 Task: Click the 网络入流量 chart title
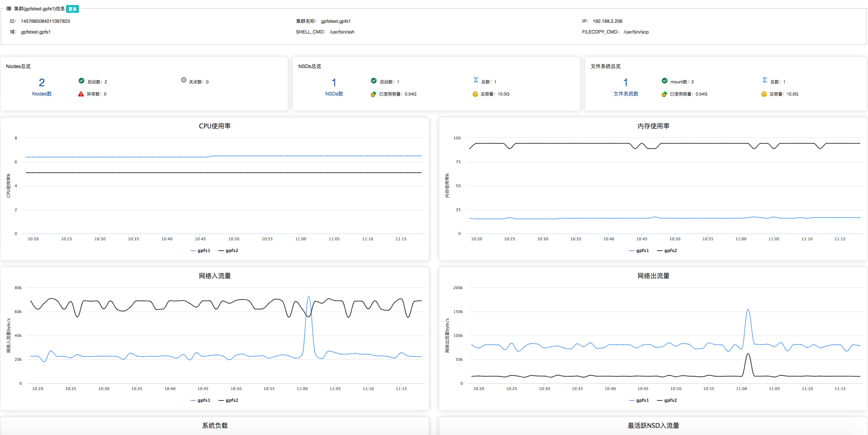point(215,276)
